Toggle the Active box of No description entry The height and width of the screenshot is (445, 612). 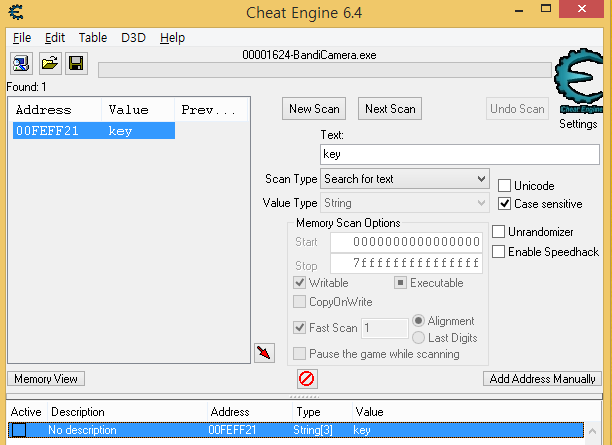click(x=19, y=430)
